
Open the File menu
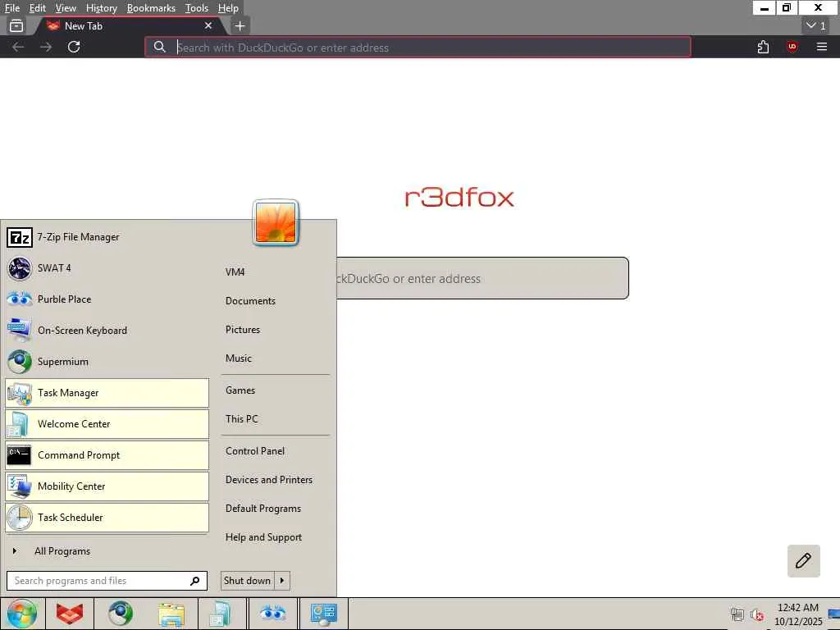click(11, 8)
